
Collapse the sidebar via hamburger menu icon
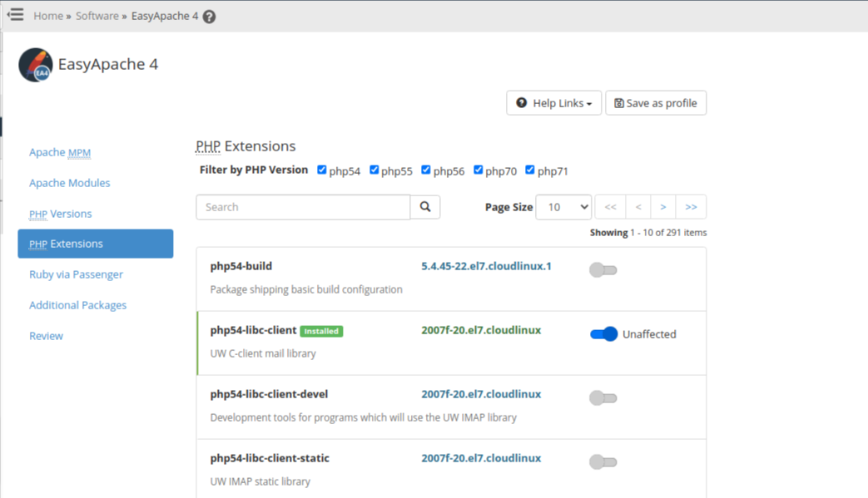16,14
